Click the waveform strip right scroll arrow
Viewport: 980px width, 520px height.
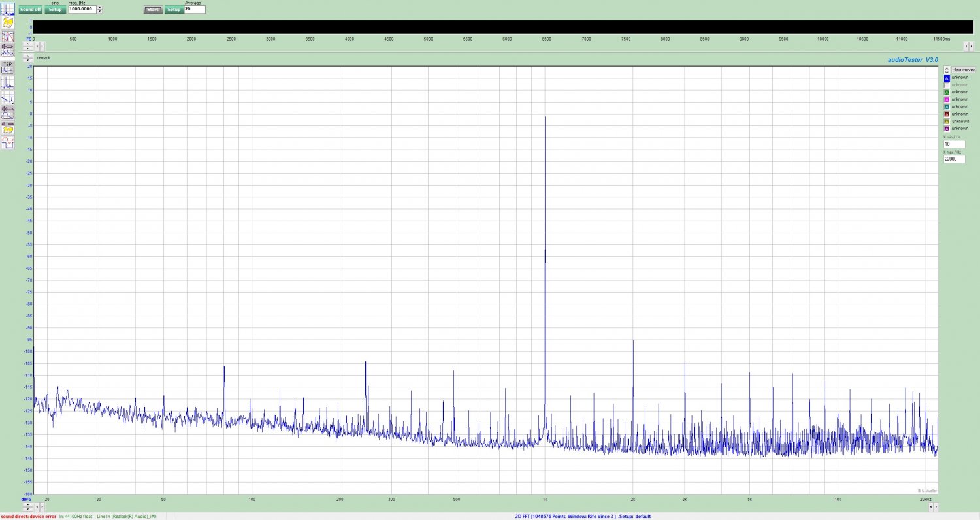click(42, 46)
